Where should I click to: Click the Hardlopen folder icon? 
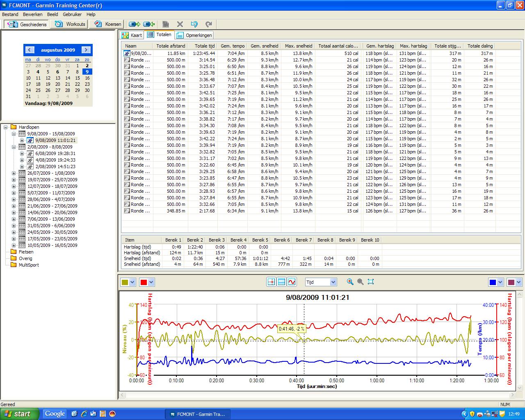point(14,127)
